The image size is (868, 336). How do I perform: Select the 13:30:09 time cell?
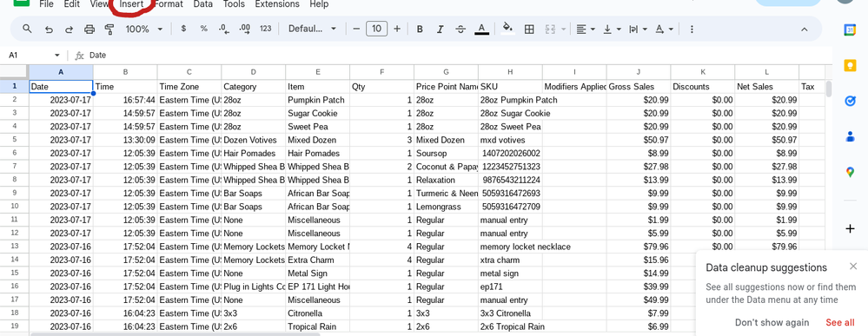(x=124, y=140)
